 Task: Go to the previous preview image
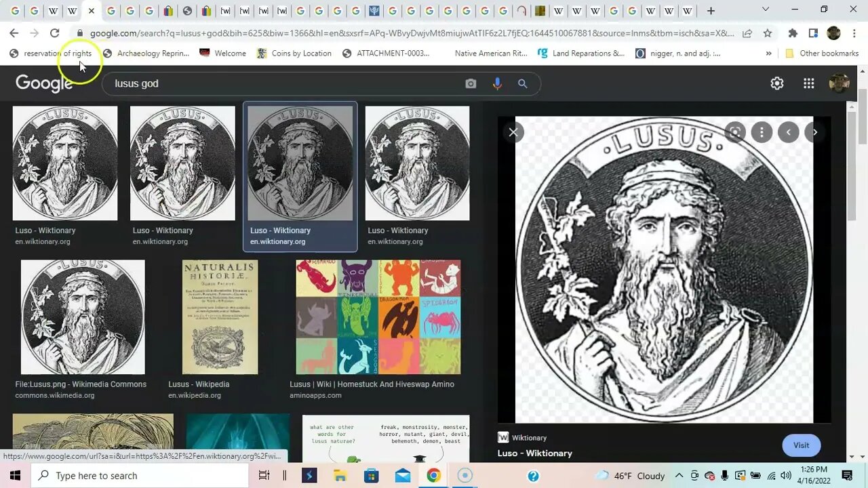788,132
